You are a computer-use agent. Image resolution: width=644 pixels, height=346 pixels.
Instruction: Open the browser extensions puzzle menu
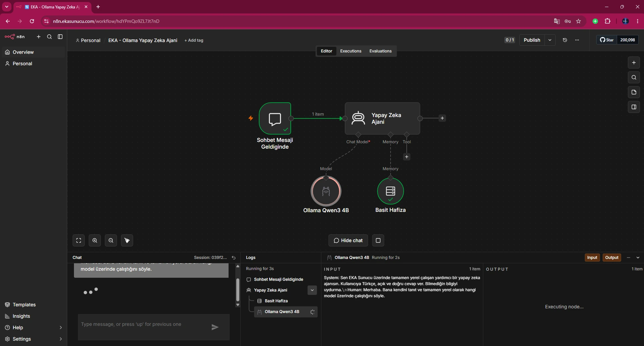pyautogui.click(x=608, y=21)
